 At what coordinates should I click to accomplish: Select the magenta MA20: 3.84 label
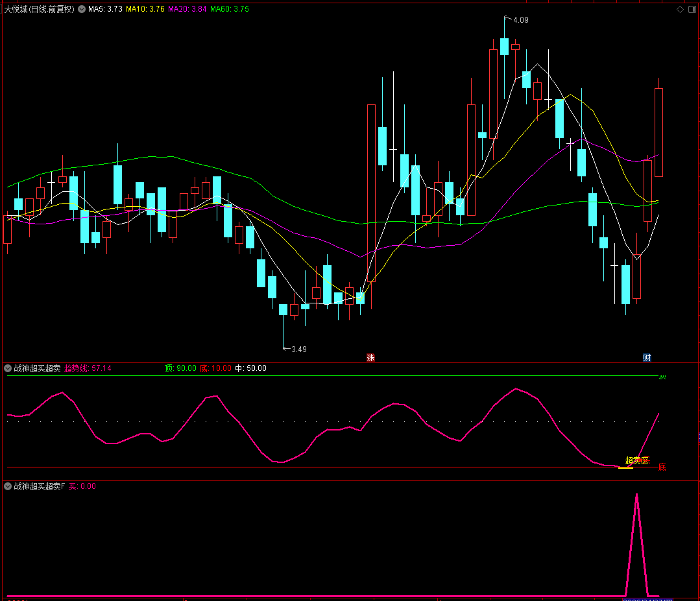(x=187, y=9)
